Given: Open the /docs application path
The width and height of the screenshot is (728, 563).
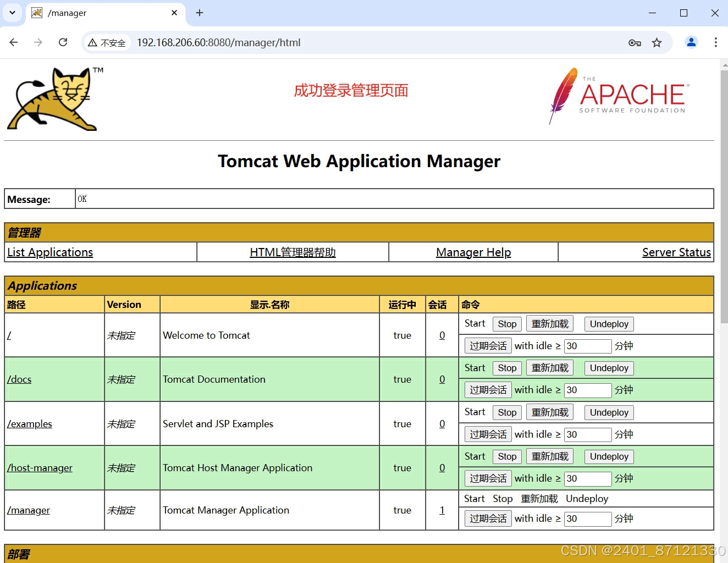Looking at the screenshot, I should click(x=19, y=379).
